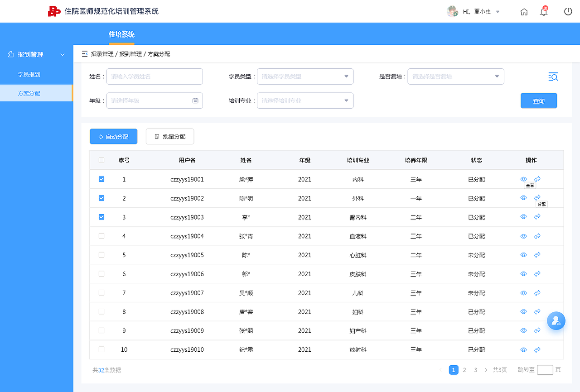Open the 是否复培 dropdown
580x392 pixels.
(455, 76)
